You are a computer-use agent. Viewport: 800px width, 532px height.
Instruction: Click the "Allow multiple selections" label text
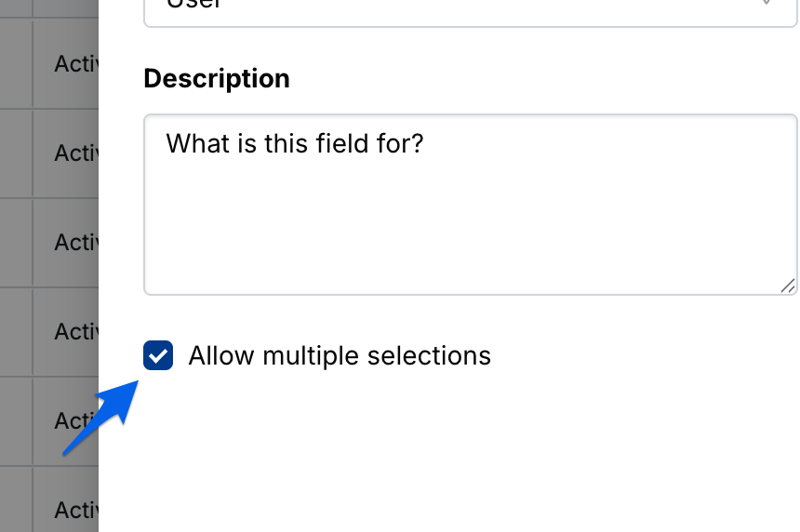pyautogui.click(x=340, y=355)
